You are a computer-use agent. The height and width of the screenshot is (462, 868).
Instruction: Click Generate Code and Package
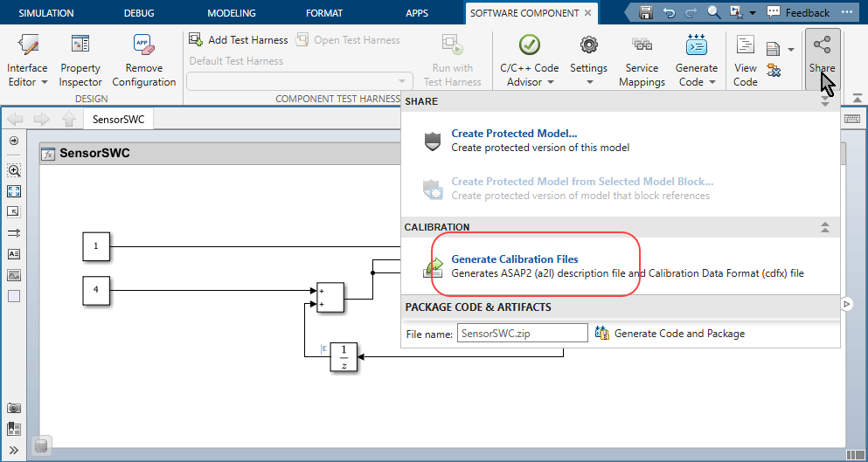tap(670, 333)
